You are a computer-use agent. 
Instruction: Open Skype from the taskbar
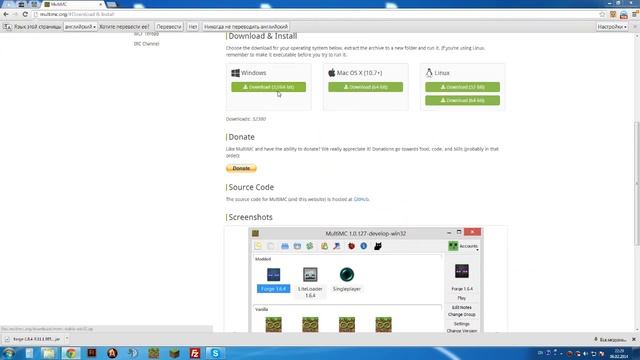click(215, 353)
